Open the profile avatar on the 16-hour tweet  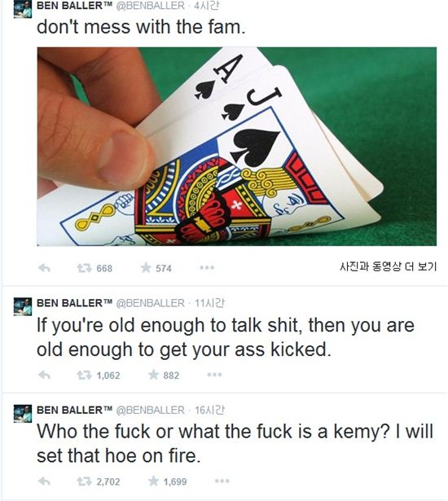(23, 414)
